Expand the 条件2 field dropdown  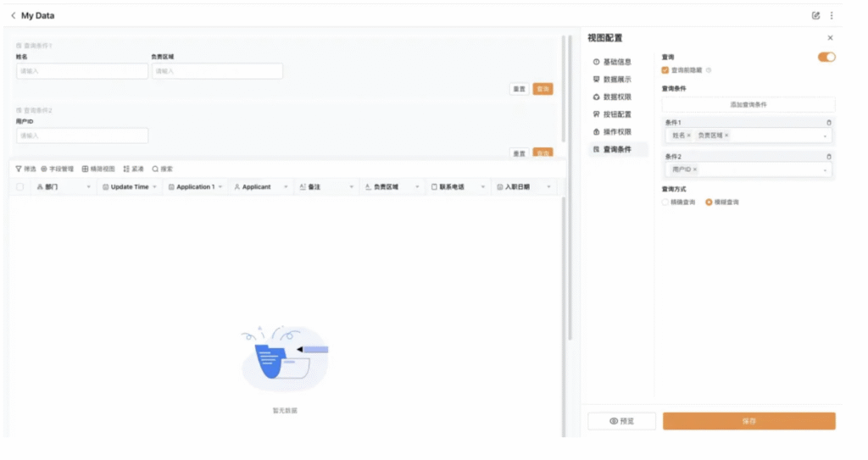click(825, 170)
